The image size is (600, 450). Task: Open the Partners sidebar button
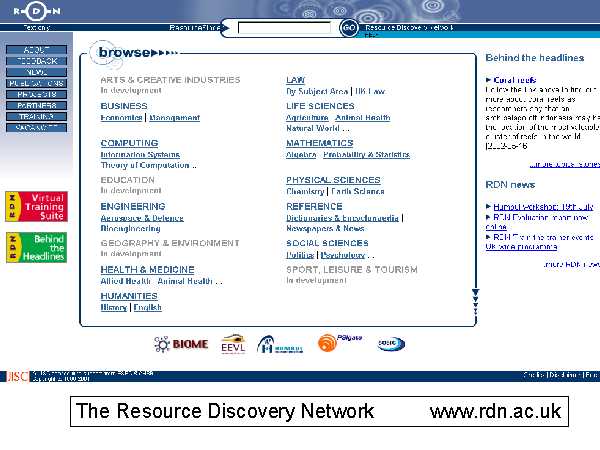37,105
